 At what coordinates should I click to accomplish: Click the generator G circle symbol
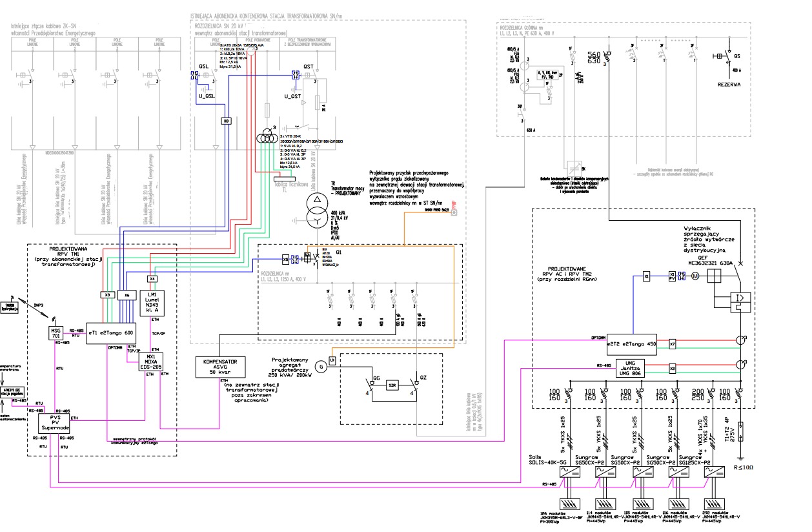[x=320, y=367]
